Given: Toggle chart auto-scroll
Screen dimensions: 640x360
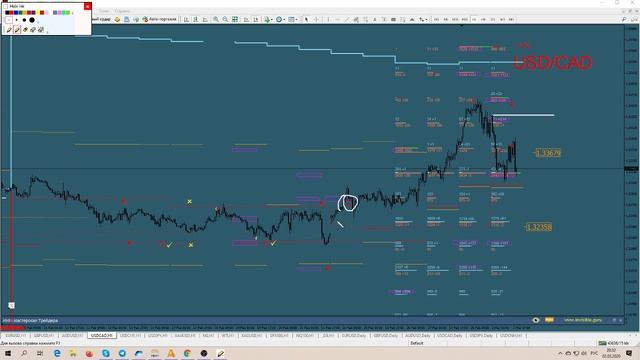Looking at the screenshot, I should (246, 19).
